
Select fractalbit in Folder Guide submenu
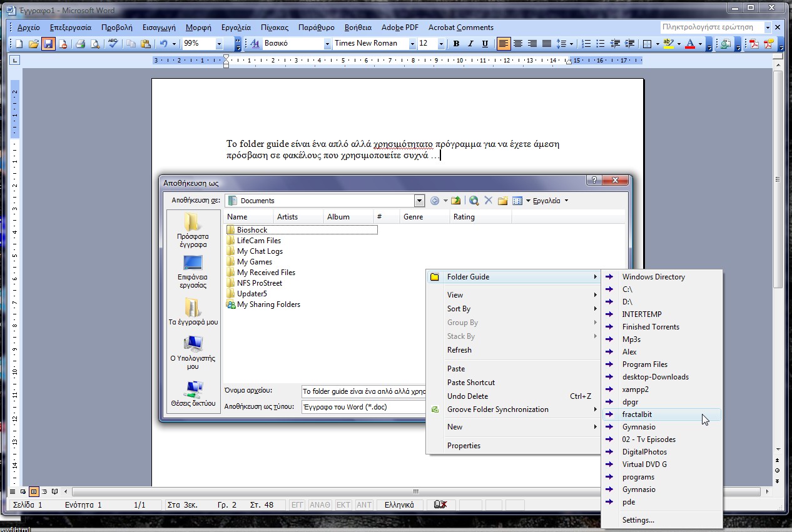tap(637, 414)
